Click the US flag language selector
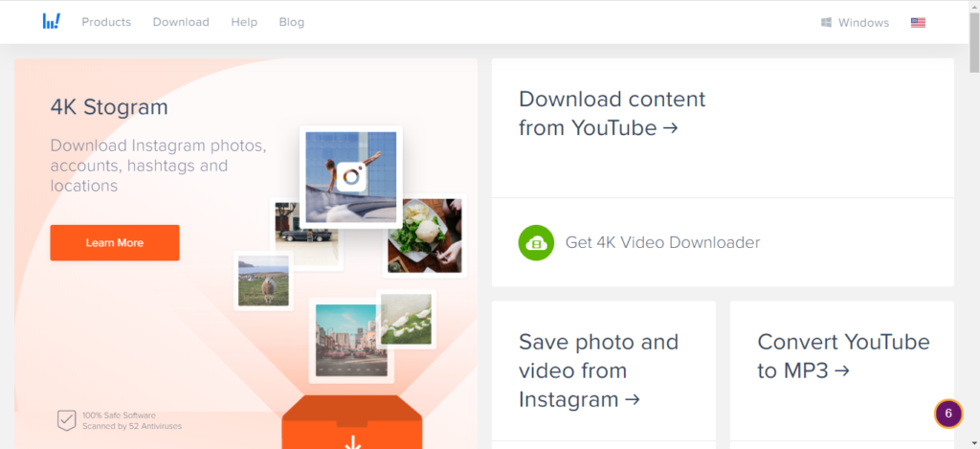This screenshot has height=449, width=980. [x=918, y=23]
